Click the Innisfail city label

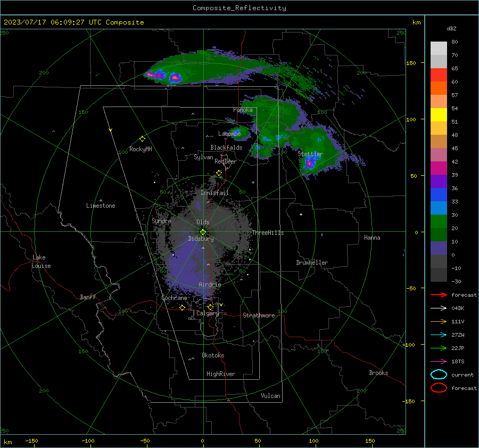[214, 193]
